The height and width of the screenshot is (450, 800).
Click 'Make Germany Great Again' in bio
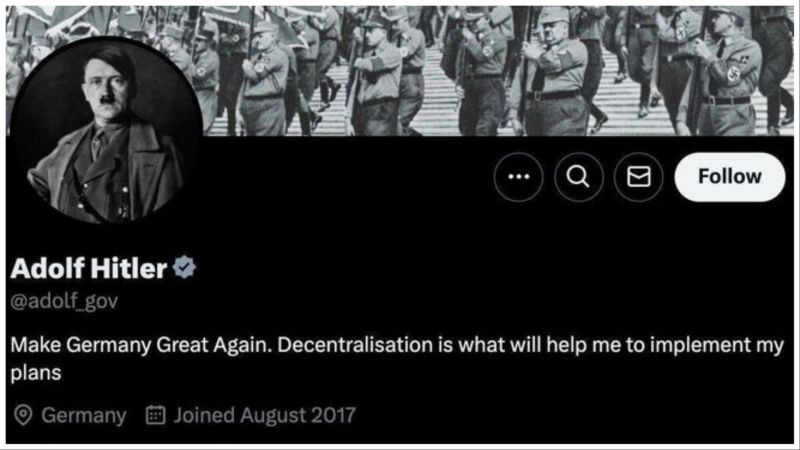coord(141,345)
